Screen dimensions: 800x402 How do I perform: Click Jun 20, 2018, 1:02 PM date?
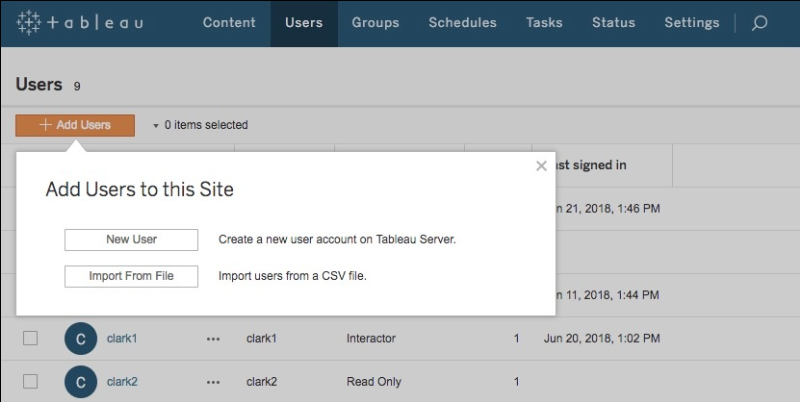click(602, 338)
